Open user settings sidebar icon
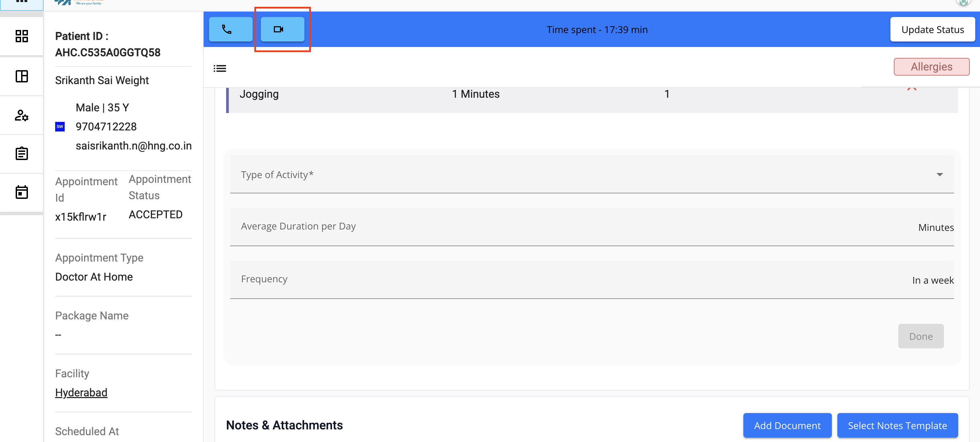 click(x=22, y=115)
